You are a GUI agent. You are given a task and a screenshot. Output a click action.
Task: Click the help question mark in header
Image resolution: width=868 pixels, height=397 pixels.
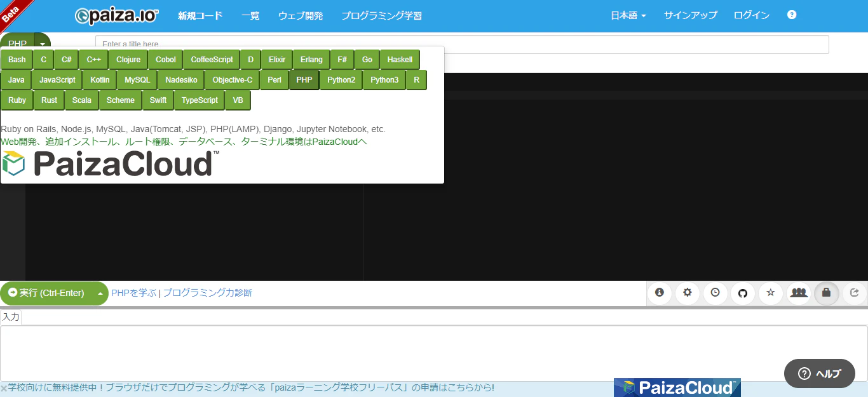(x=792, y=15)
